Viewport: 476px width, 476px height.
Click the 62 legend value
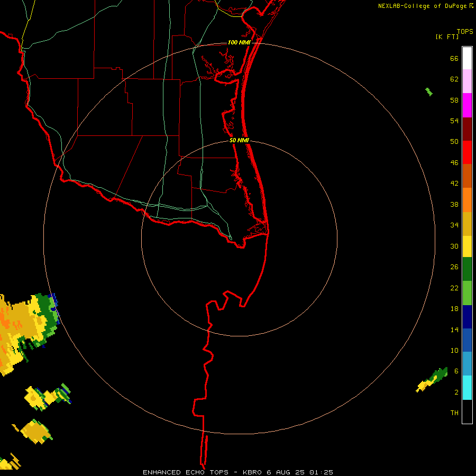[x=454, y=79]
